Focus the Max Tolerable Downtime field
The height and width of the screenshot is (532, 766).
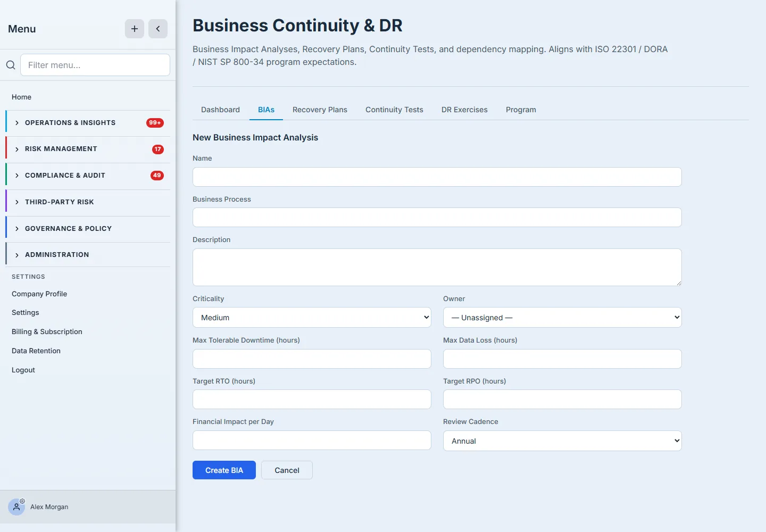coord(312,359)
